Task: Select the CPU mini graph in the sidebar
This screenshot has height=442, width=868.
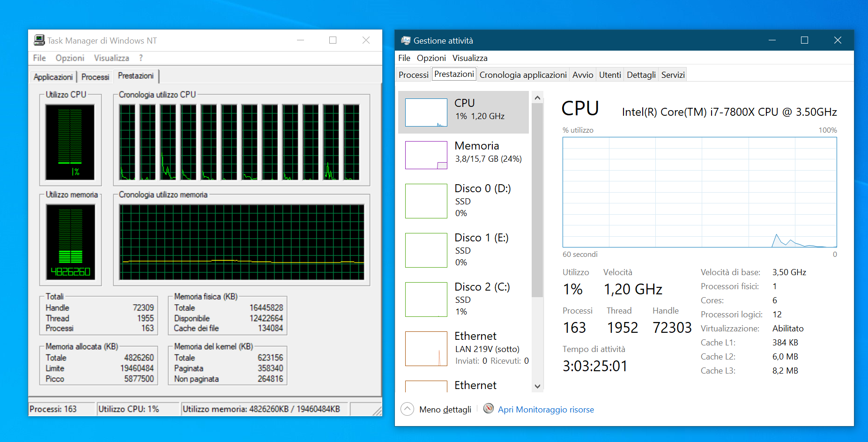Action: 426,112
